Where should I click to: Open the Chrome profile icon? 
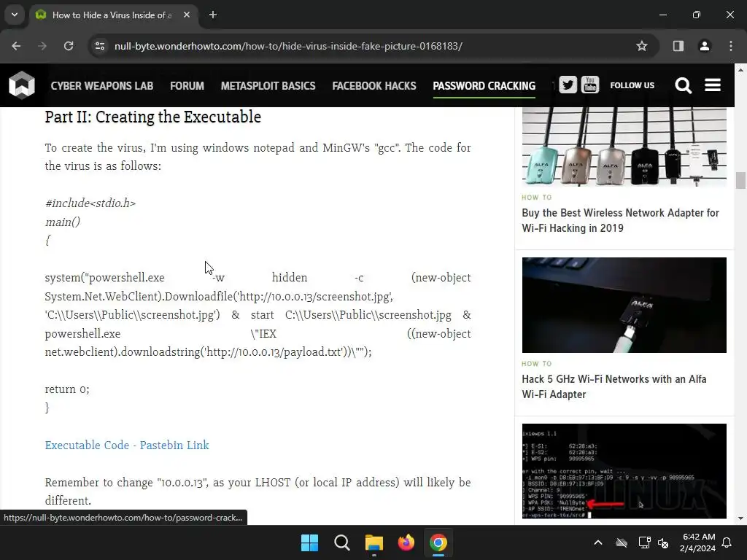(704, 46)
